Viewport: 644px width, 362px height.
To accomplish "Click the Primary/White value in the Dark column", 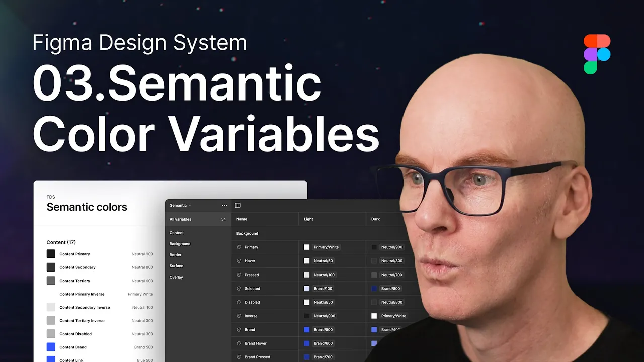I will (393, 316).
